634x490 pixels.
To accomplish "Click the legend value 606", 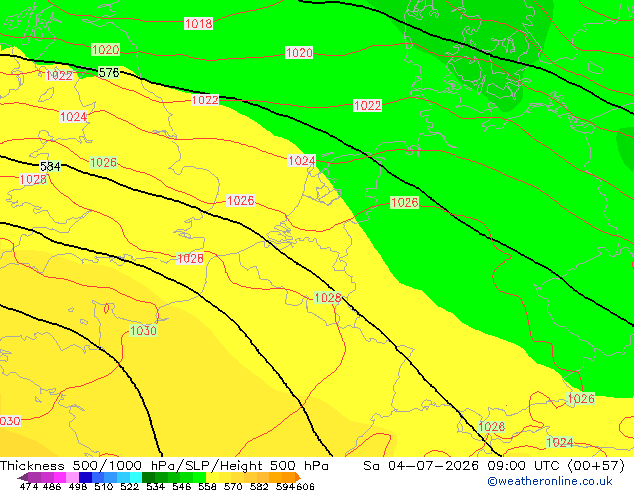I will (305, 486).
